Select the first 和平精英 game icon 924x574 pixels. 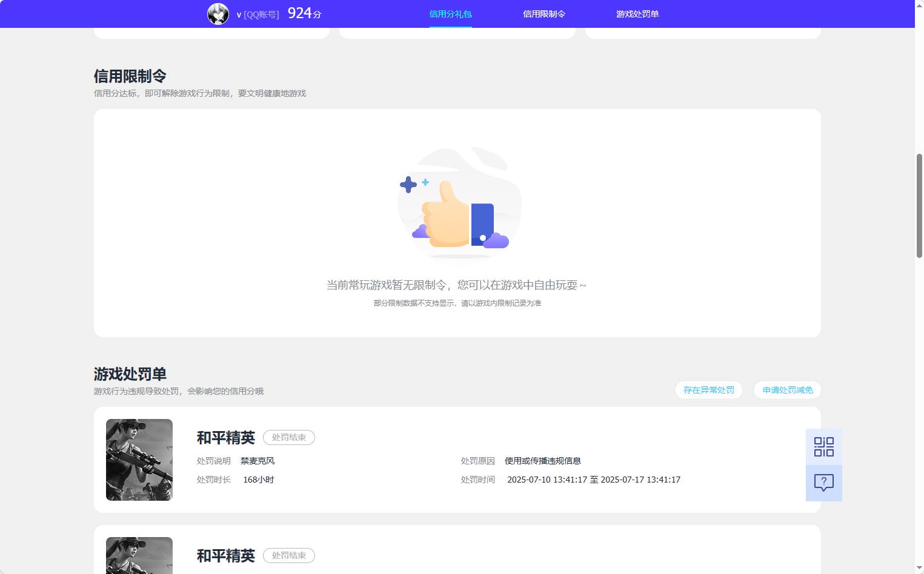(x=139, y=460)
